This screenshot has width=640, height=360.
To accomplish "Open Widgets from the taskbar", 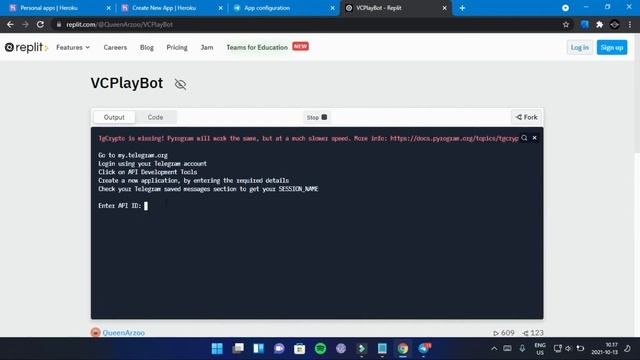I will (x=258, y=348).
